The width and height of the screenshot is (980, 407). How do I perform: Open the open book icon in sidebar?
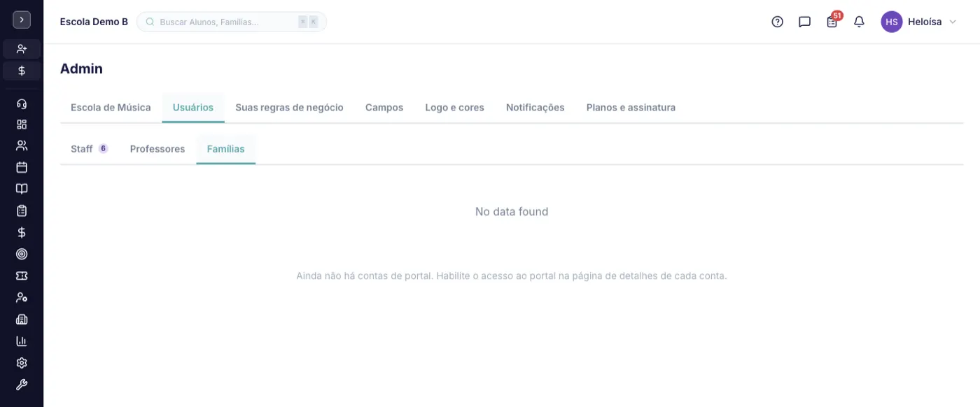(22, 189)
